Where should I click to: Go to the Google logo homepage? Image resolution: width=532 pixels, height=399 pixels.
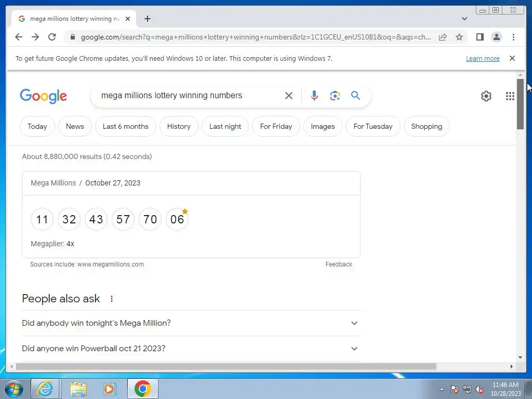[44, 96]
